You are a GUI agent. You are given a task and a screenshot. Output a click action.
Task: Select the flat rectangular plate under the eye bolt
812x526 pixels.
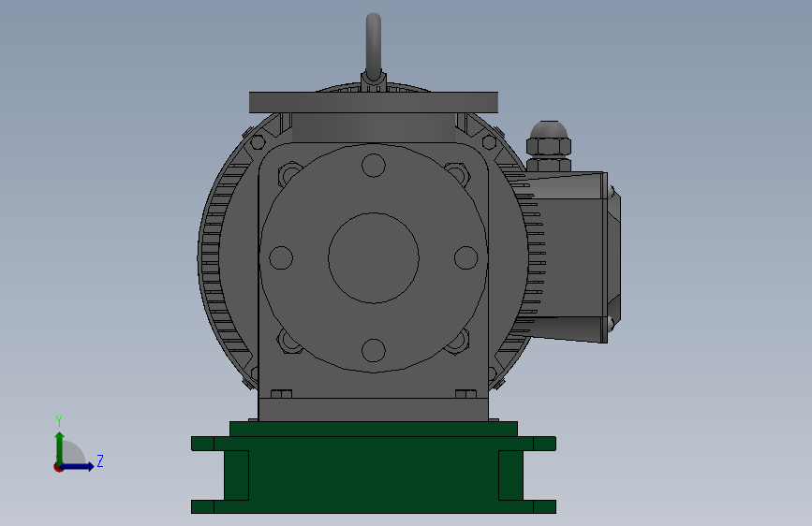(374, 103)
